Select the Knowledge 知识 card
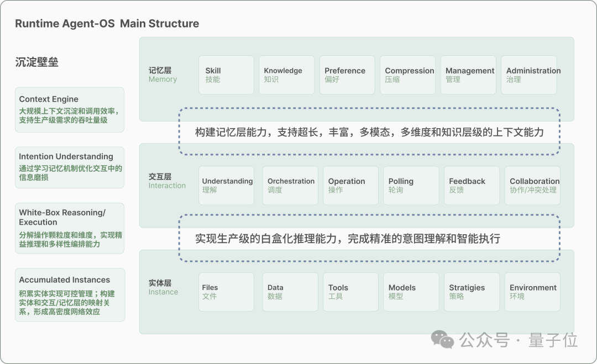This screenshot has height=364, width=597. tap(287, 75)
